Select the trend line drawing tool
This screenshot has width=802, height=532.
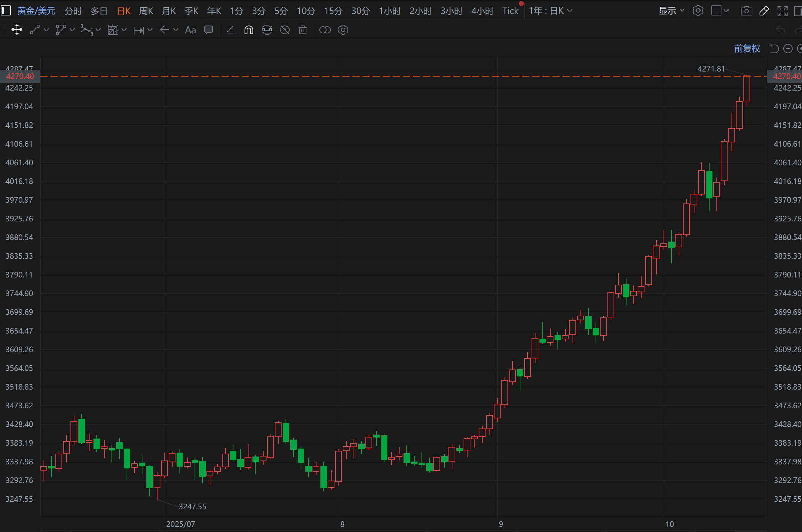(35, 30)
